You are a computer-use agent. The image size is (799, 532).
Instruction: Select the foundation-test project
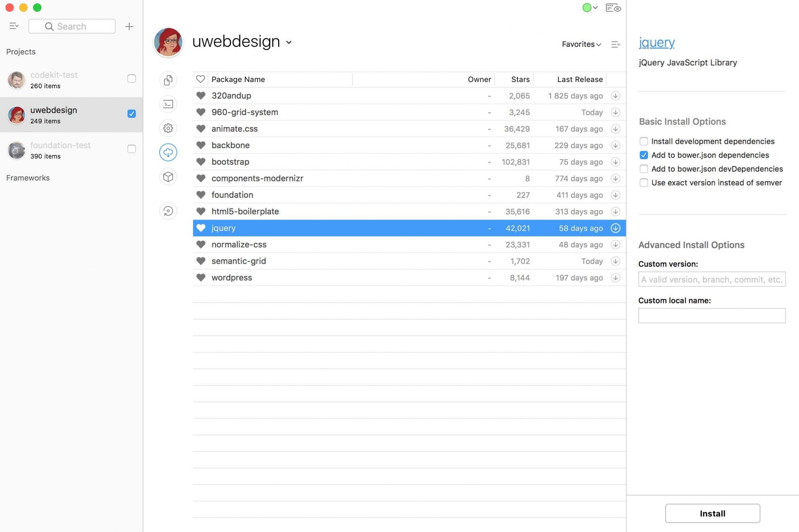click(x=60, y=150)
